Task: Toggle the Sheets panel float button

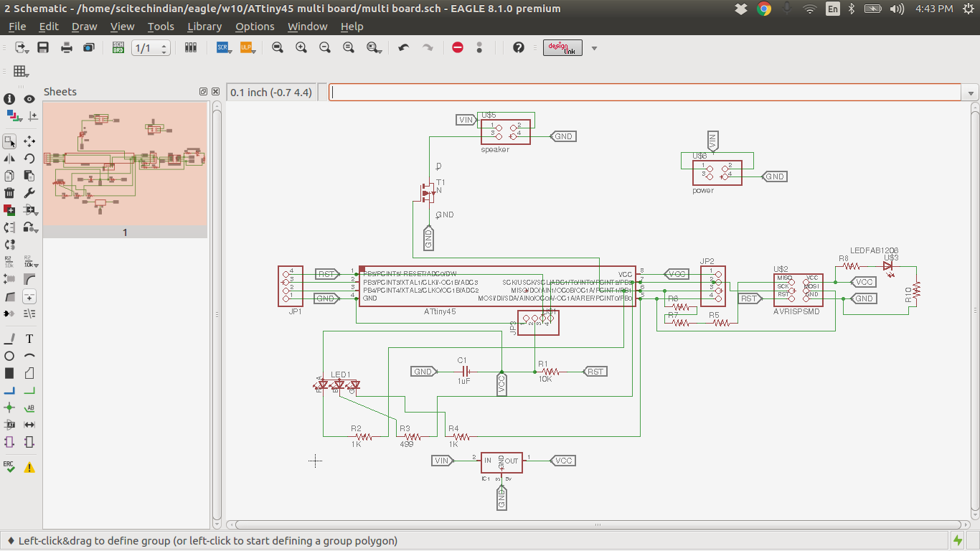Action: [203, 92]
